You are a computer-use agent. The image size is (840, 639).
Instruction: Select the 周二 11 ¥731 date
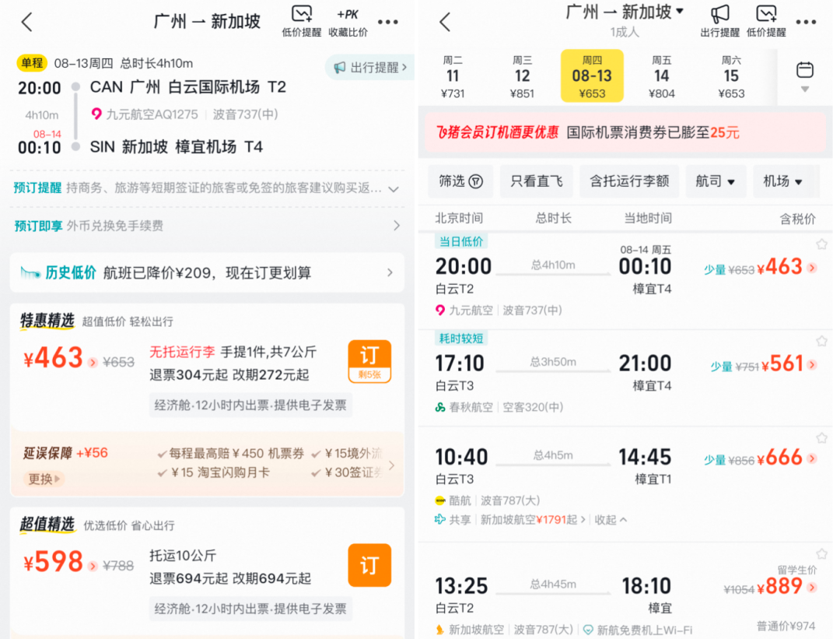pyautogui.click(x=453, y=76)
